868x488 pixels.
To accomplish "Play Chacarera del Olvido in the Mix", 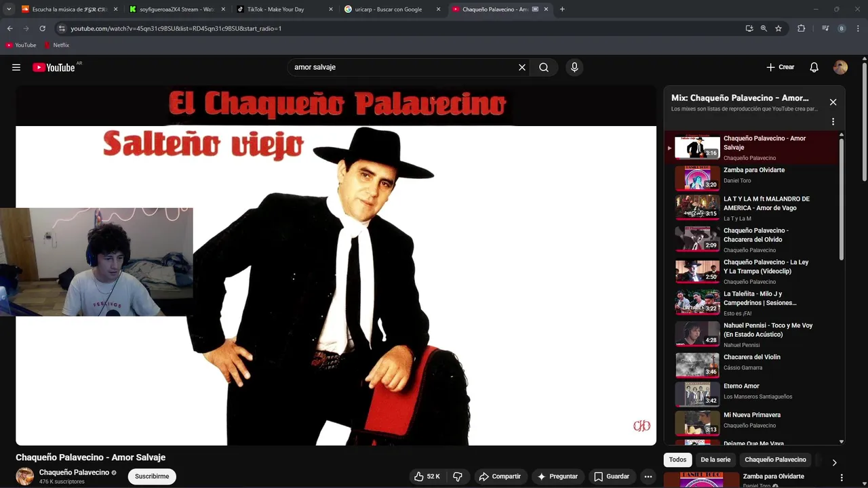I will 753,240.
